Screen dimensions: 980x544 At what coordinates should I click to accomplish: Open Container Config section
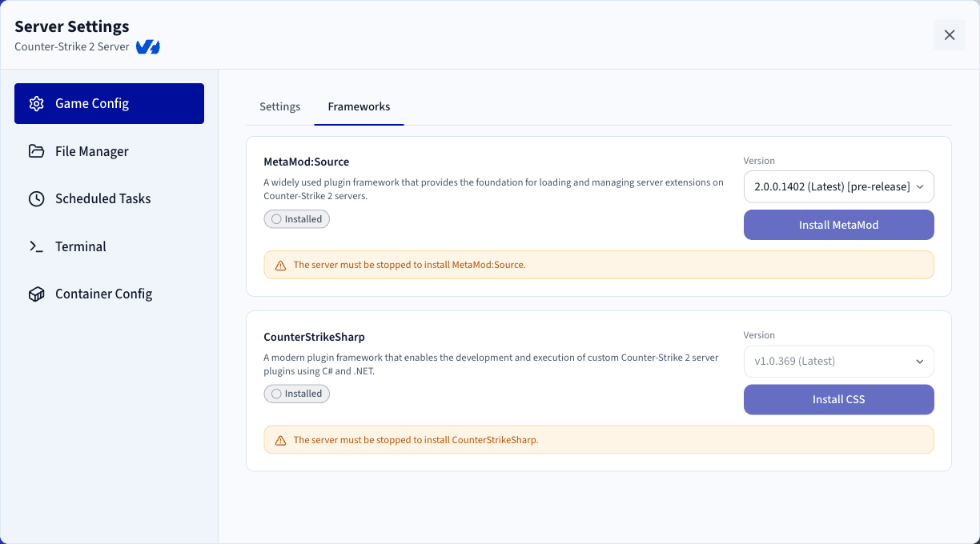pos(109,294)
